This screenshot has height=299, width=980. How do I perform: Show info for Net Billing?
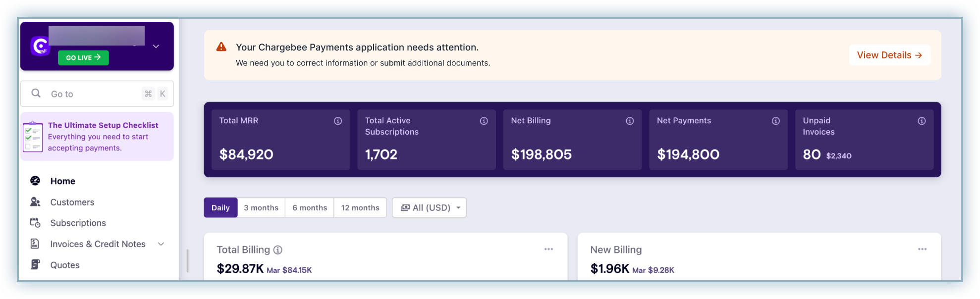click(630, 121)
